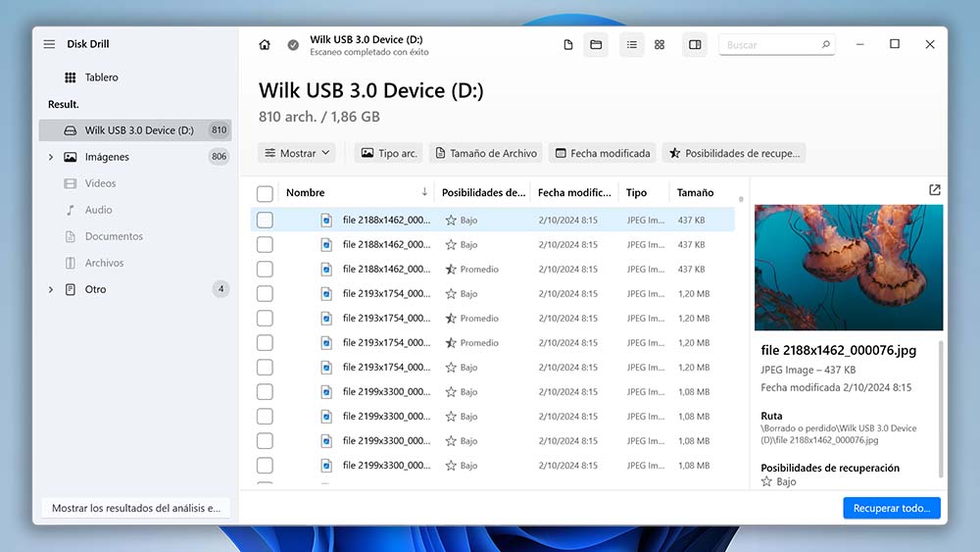980x552 pixels.
Task: Switch to the file view icon in toolbar
Action: 568,45
